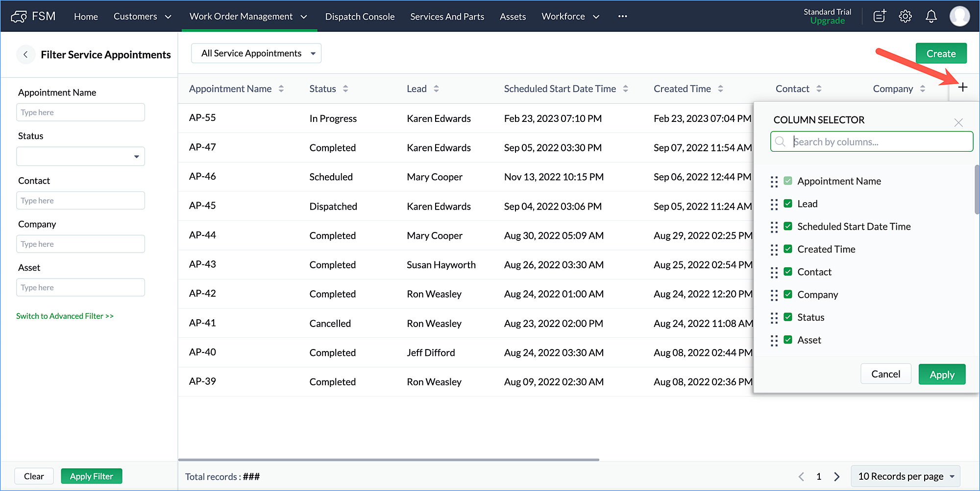The width and height of the screenshot is (980, 491).
Task: Change the 10 Records per page dropdown
Action: pos(906,476)
